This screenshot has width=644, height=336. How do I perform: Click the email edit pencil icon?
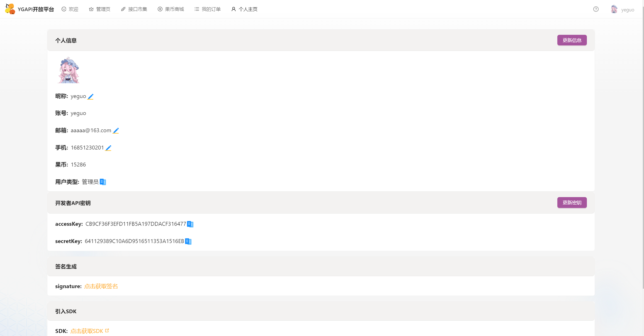coord(116,131)
